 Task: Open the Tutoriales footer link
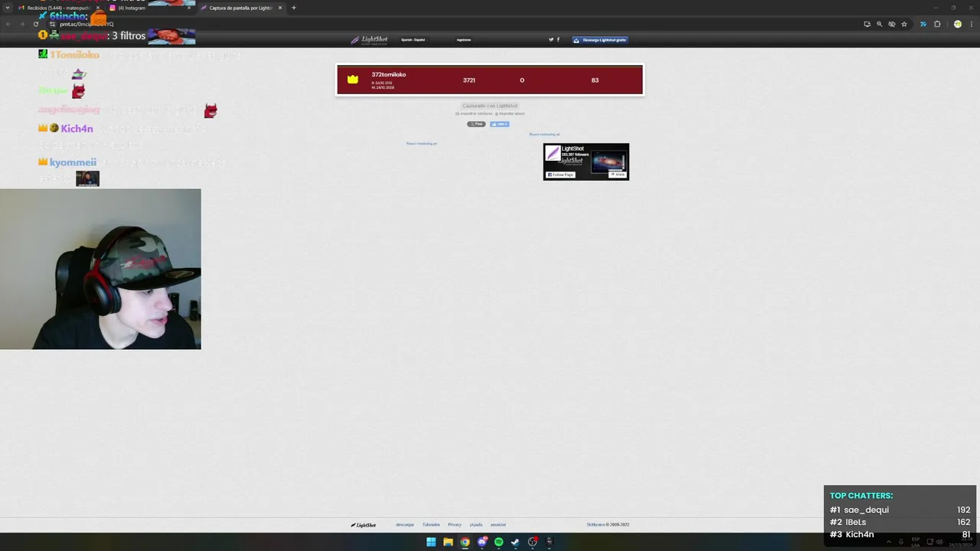click(x=431, y=525)
